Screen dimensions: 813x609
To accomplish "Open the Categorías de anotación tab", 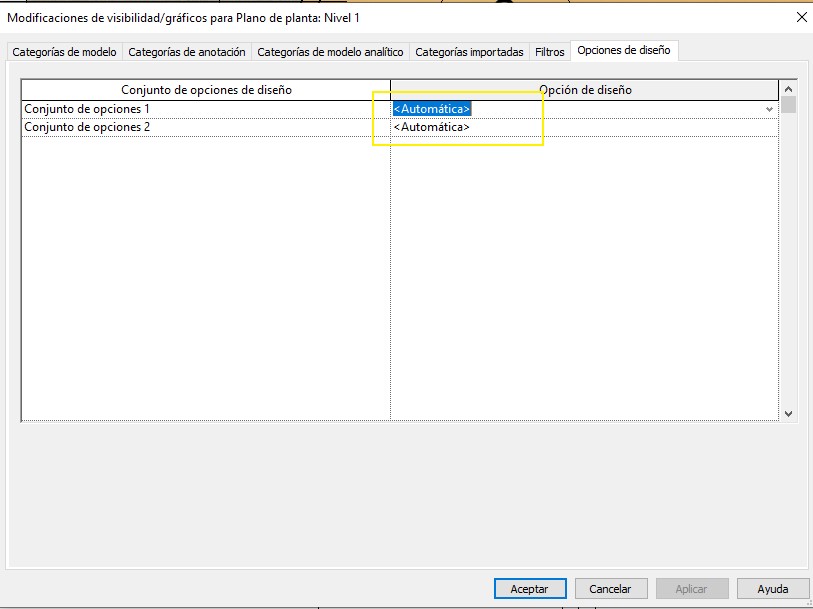I will 187,52.
